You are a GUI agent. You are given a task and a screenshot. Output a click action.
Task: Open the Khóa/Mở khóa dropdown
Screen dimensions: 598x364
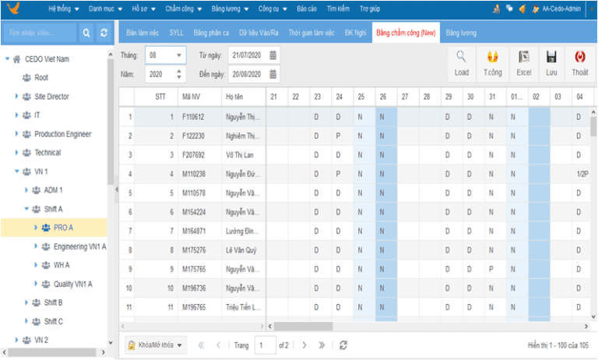tap(157, 345)
